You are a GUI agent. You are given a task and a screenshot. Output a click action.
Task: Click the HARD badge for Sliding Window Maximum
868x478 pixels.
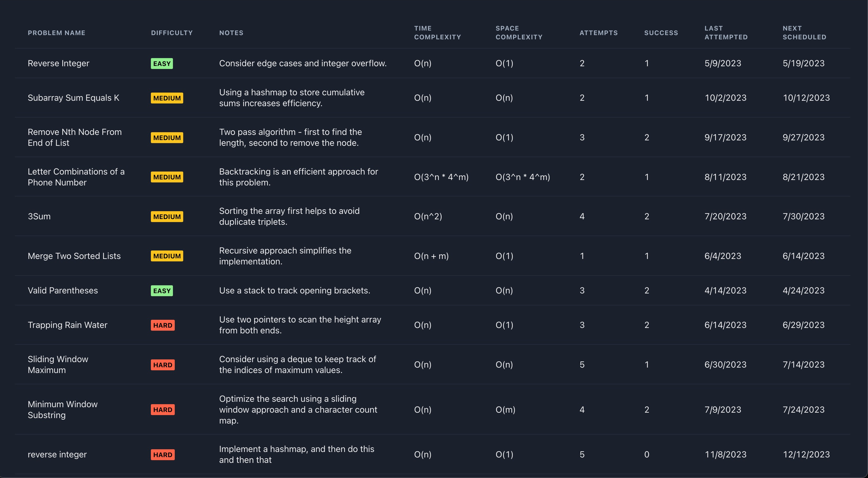point(163,365)
